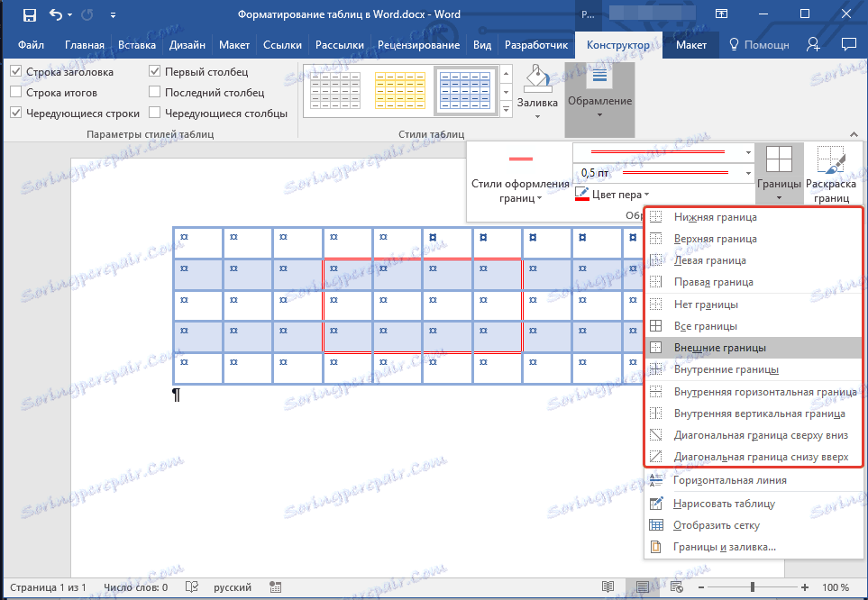Click the Отобразить сетку grid icon
Viewport: 868px width, 600px height.
coord(656,524)
